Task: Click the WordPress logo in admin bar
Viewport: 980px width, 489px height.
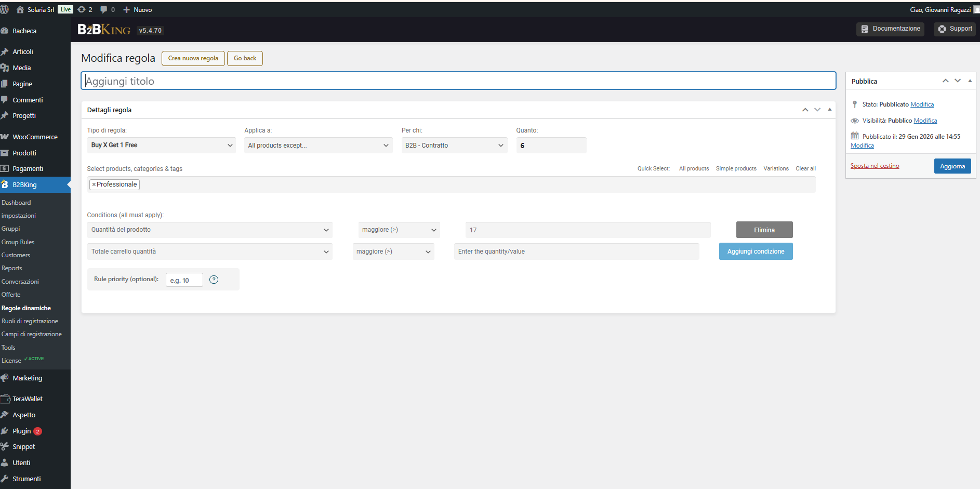Action: pos(5,9)
